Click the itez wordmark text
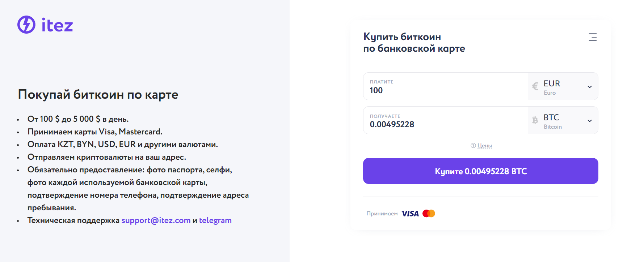 pos(57,25)
